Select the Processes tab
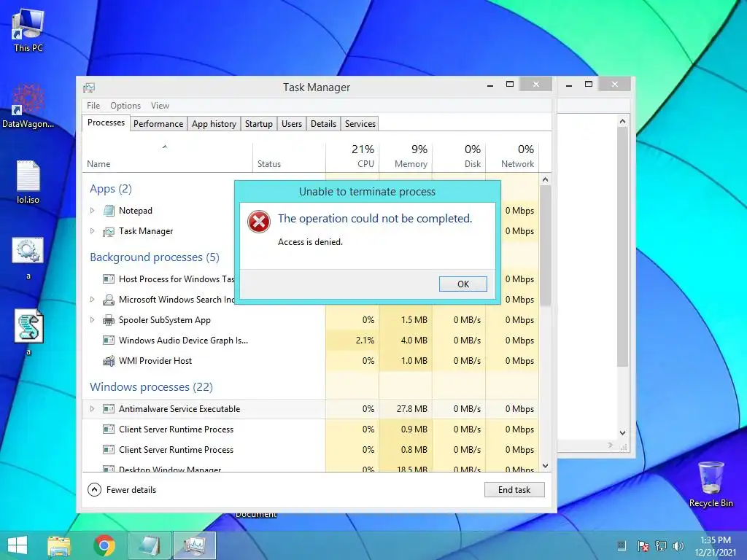This screenshot has width=747, height=560. [x=106, y=122]
